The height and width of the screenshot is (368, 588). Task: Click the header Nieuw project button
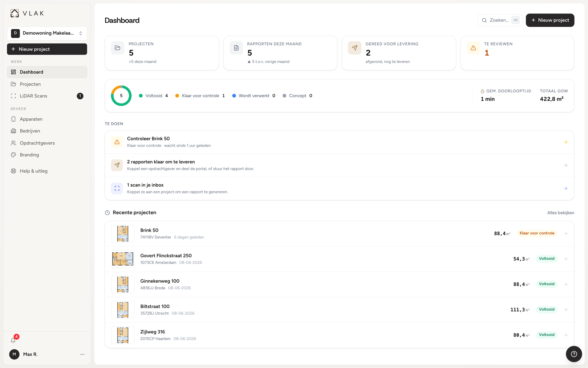point(550,20)
